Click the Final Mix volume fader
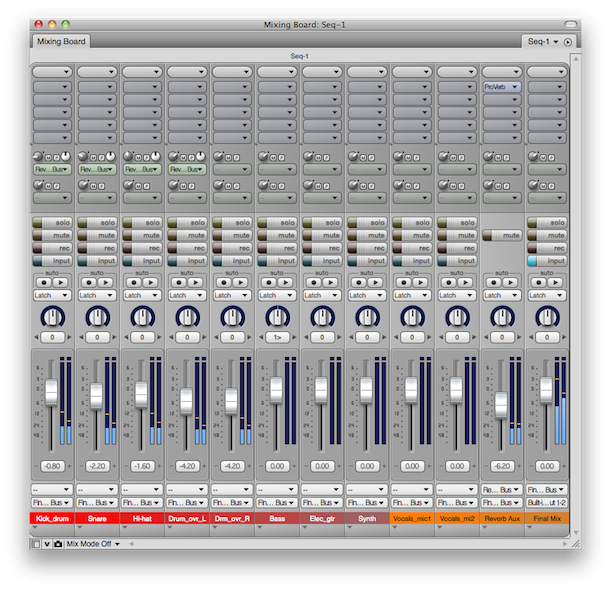Viewport: 611px width, 590px height. [546, 390]
